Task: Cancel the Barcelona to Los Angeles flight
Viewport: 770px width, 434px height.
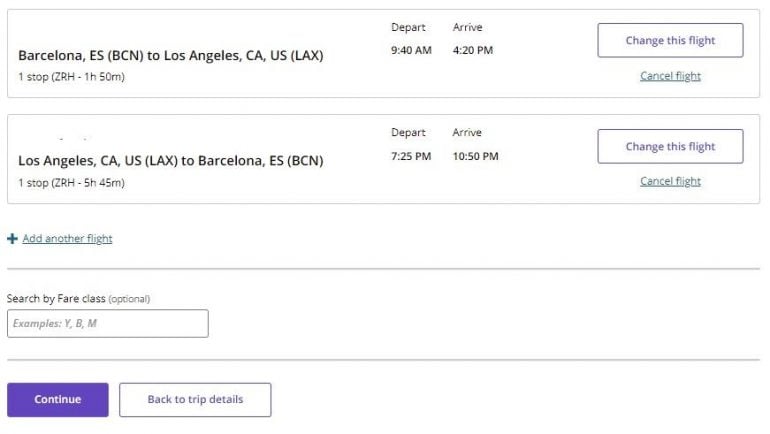Action: [670, 76]
